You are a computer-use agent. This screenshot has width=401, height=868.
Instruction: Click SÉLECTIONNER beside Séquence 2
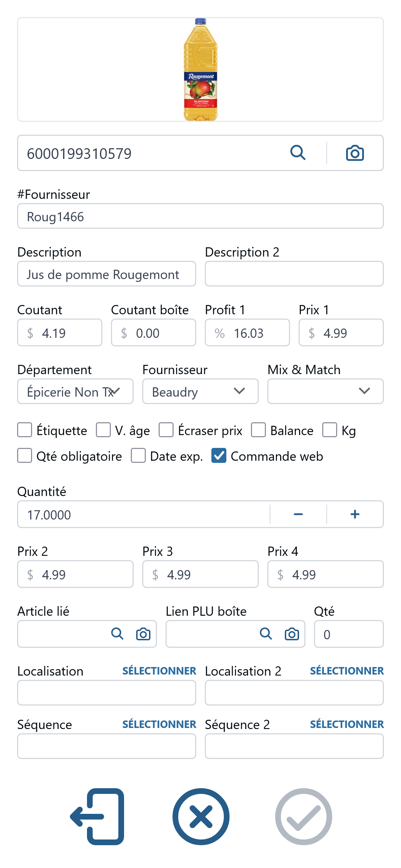pos(347,724)
